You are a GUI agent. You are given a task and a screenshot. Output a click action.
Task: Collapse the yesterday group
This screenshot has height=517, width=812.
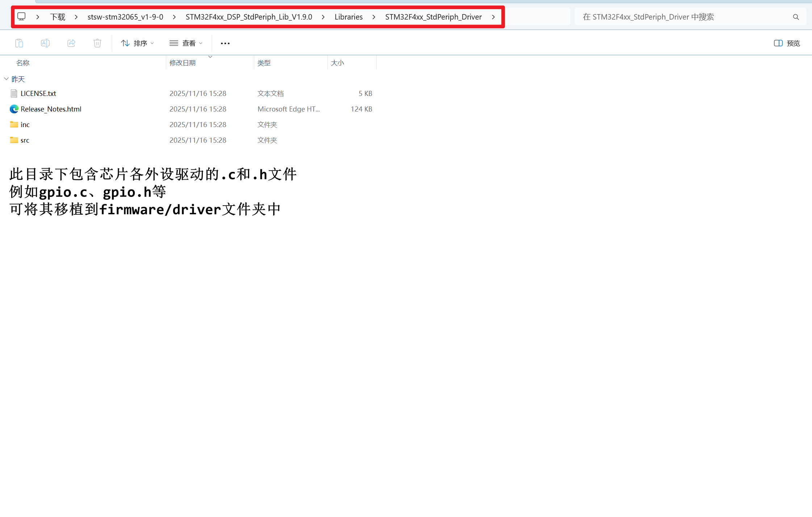point(6,79)
